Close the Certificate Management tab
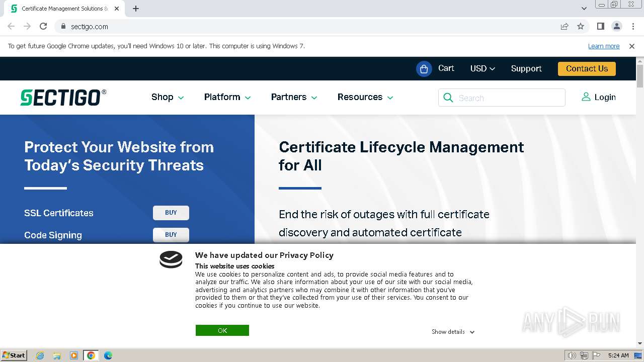Viewport: 644px width, 362px height. coord(117,9)
